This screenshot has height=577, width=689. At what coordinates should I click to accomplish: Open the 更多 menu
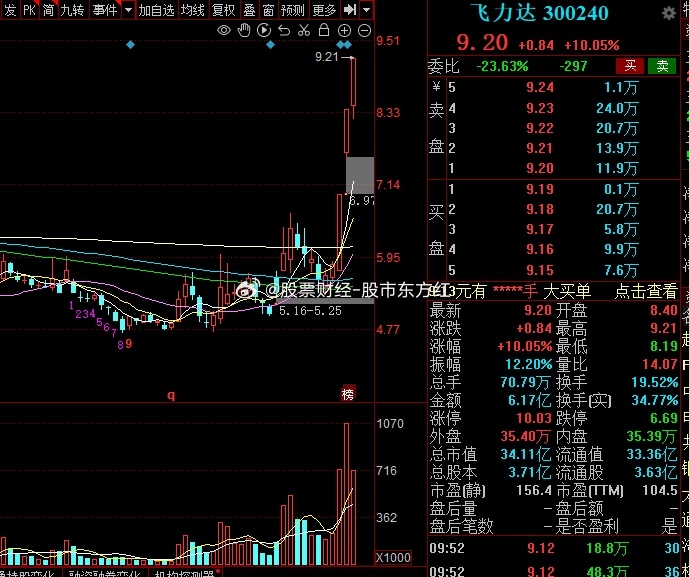(x=324, y=10)
